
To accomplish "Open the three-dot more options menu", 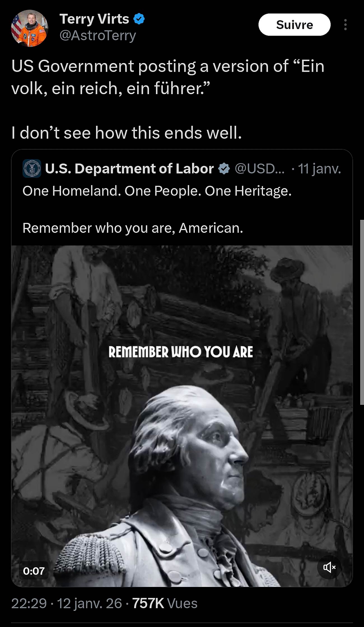I will (346, 25).
